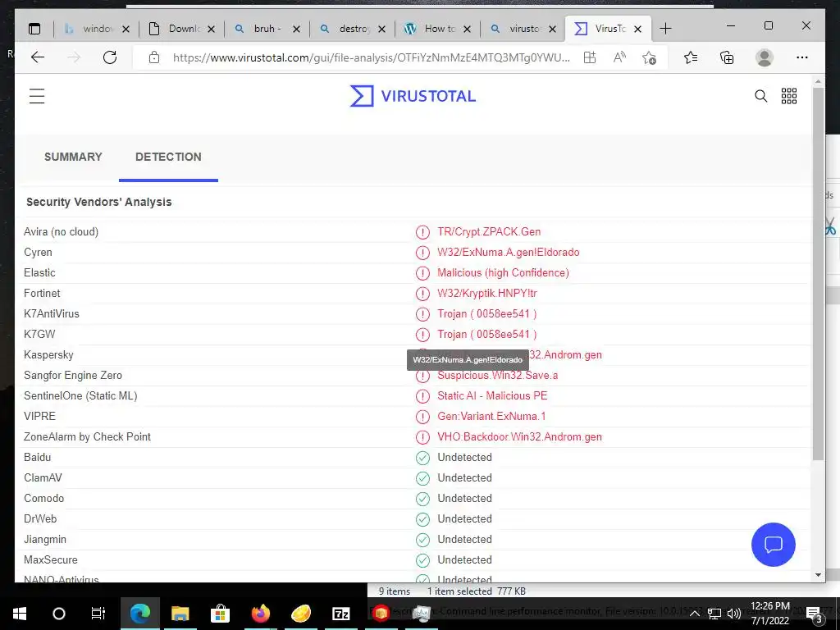This screenshot has height=630, width=840.
Task: Click the browser back arrow
Action: 38,57
